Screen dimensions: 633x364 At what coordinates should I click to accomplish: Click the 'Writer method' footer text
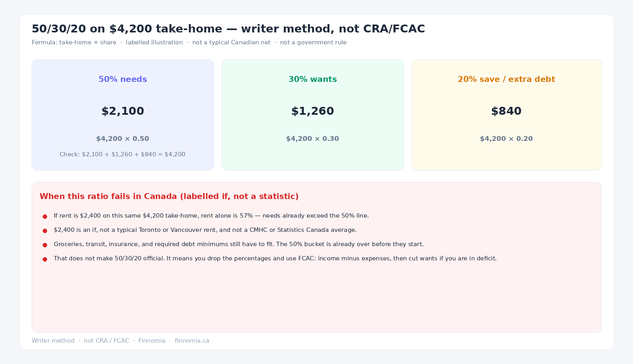click(x=53, y=341)
